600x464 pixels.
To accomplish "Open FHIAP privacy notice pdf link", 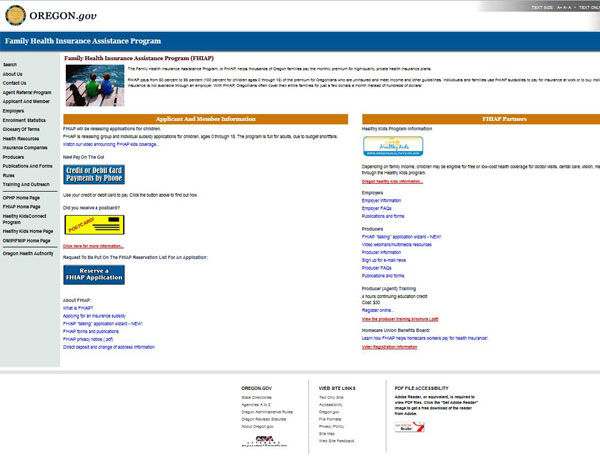I will (88, 339).
